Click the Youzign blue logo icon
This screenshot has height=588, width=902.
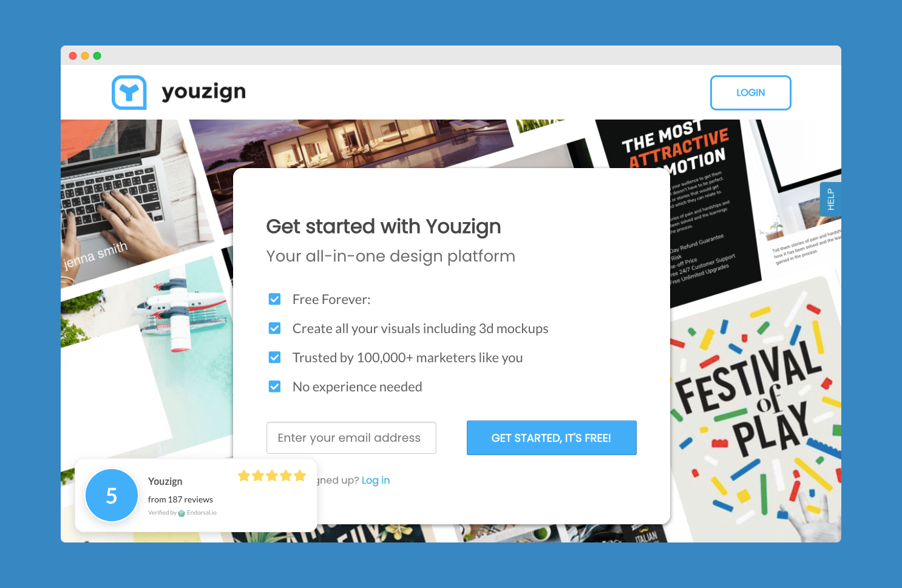coord(129,92)
